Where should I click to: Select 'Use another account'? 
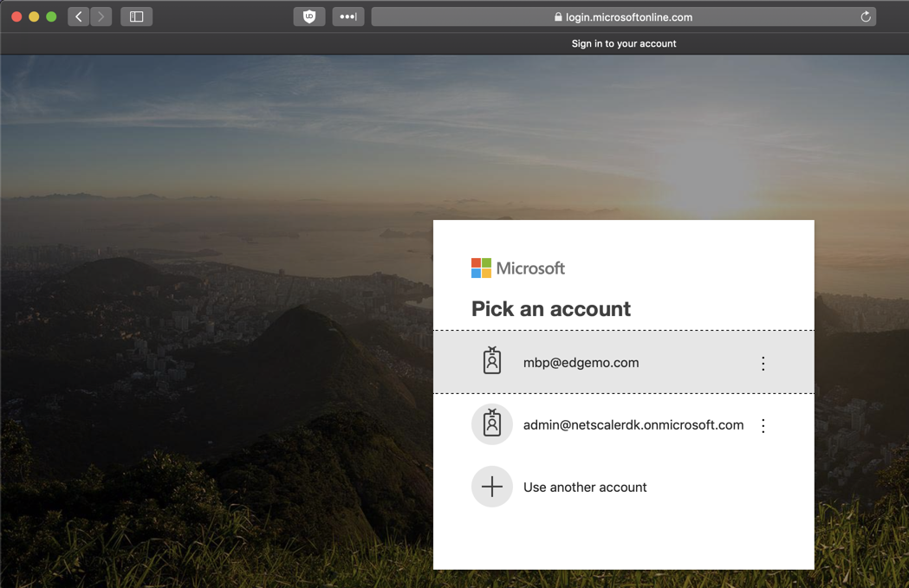[624, 488]
